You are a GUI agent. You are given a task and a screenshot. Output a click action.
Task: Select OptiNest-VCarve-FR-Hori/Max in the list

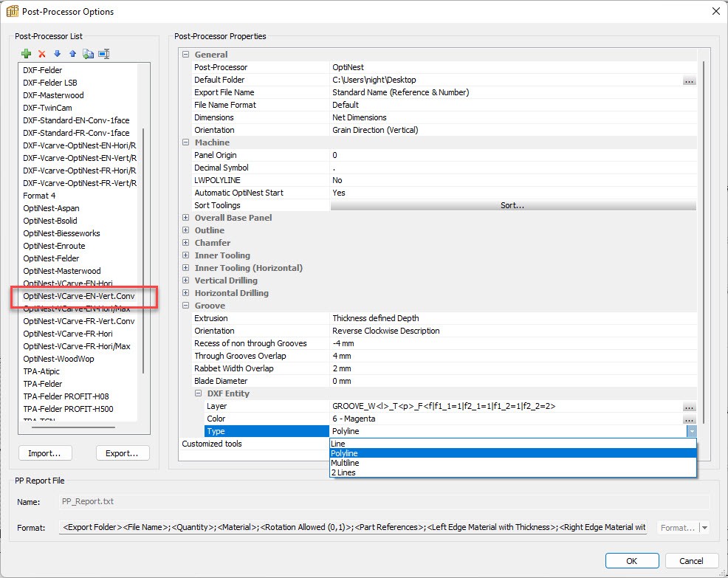[77, 346]
